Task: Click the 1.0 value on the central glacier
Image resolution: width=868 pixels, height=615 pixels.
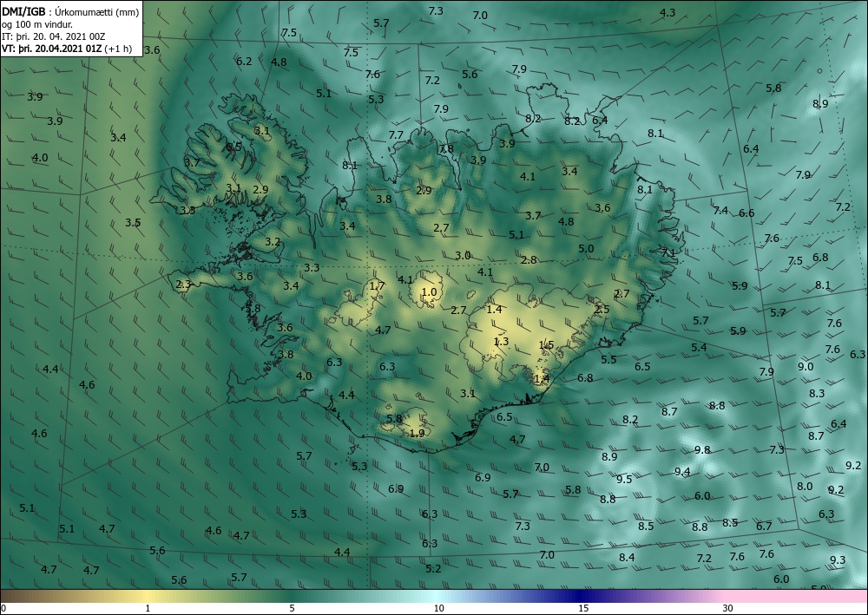Action: coord(429,292)
